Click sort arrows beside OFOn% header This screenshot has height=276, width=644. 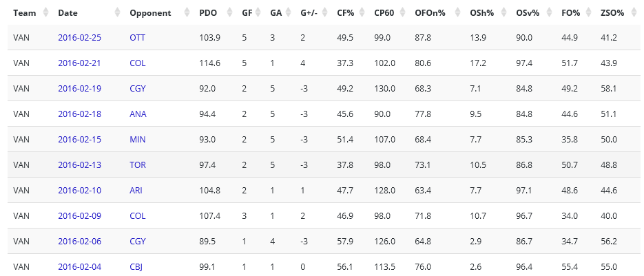(457, 13)
